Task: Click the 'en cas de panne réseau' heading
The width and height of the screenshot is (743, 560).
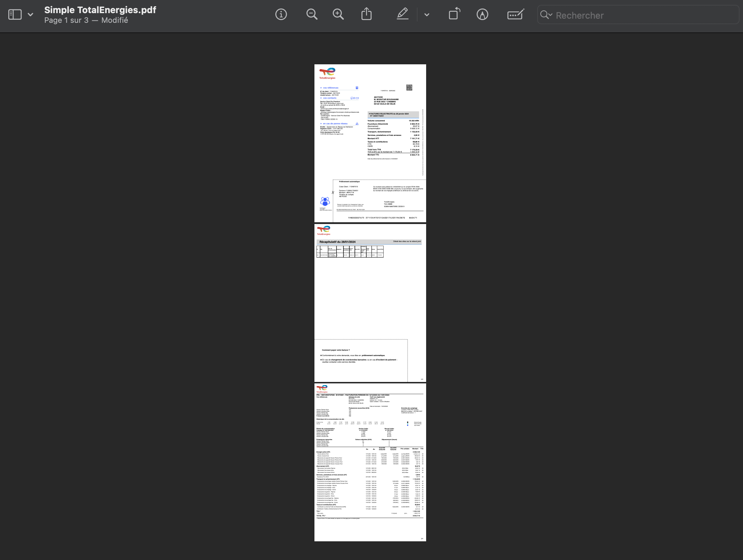Action: (335, 123)
